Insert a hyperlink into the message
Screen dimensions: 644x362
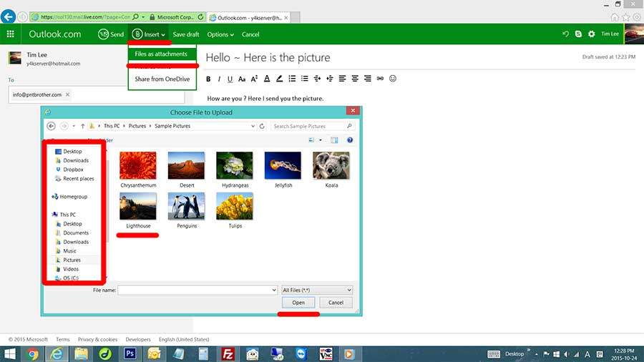click(380, 79)
